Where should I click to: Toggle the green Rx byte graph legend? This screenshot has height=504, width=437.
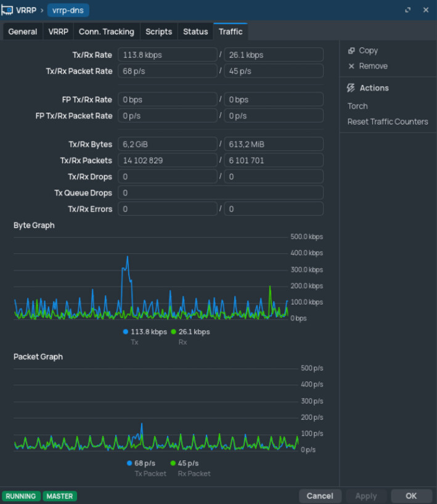pos(174,332)
